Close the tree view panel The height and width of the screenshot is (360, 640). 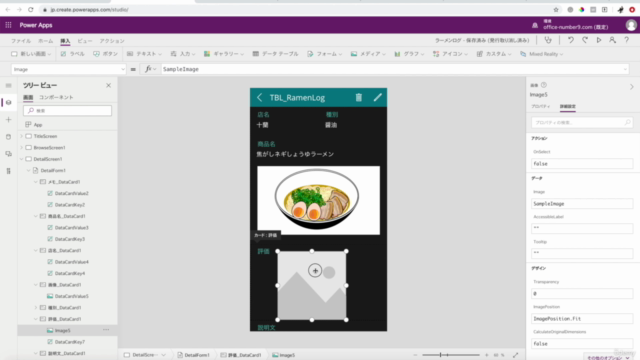tap(108, 85)
